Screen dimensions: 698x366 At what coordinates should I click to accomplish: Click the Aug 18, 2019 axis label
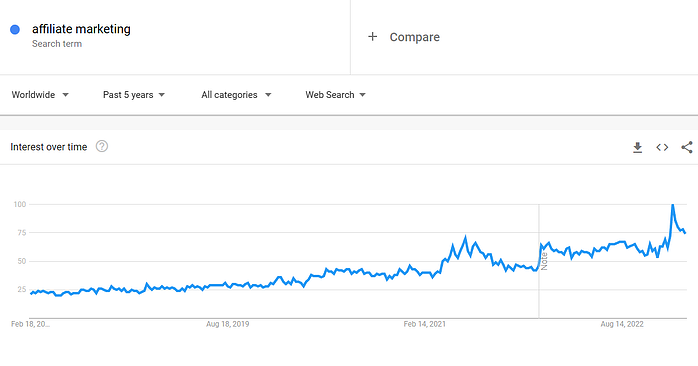coord(227,324)
